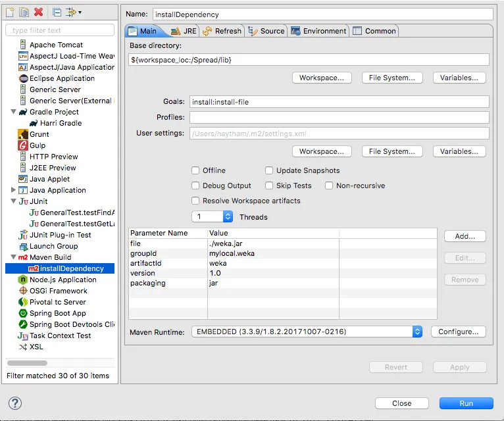Enable Resolve Workspace artifacts checkbox
The height and width of the screenshot is (421, 504).
pyautogui.click(x=195, y=201)
